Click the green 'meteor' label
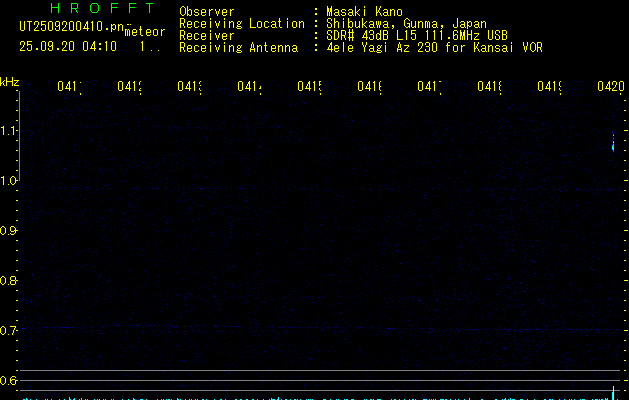This screenshot has width=629, height=400. (x=145, y=31)
